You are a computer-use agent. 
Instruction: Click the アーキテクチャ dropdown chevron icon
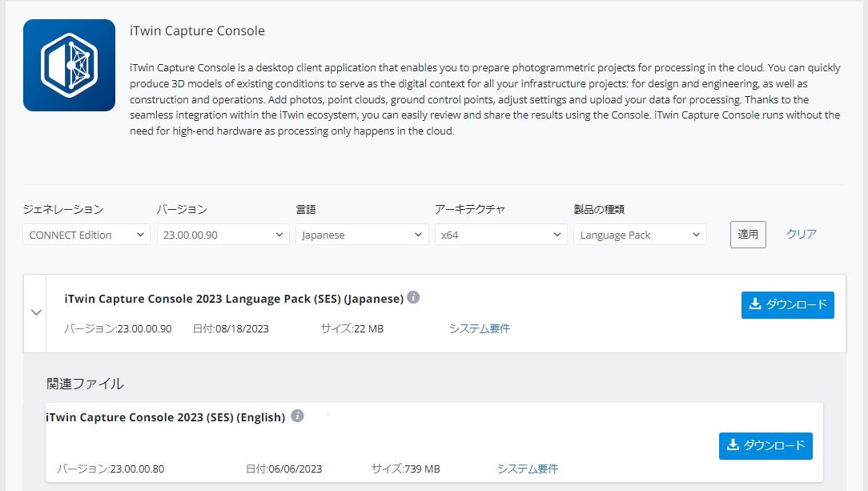coord(556,235)
